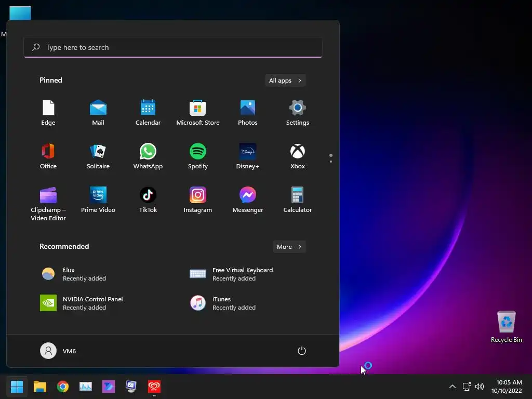Open the Xbox app
The width and height of the screenshot is (532, 399).
coord(298,156)
